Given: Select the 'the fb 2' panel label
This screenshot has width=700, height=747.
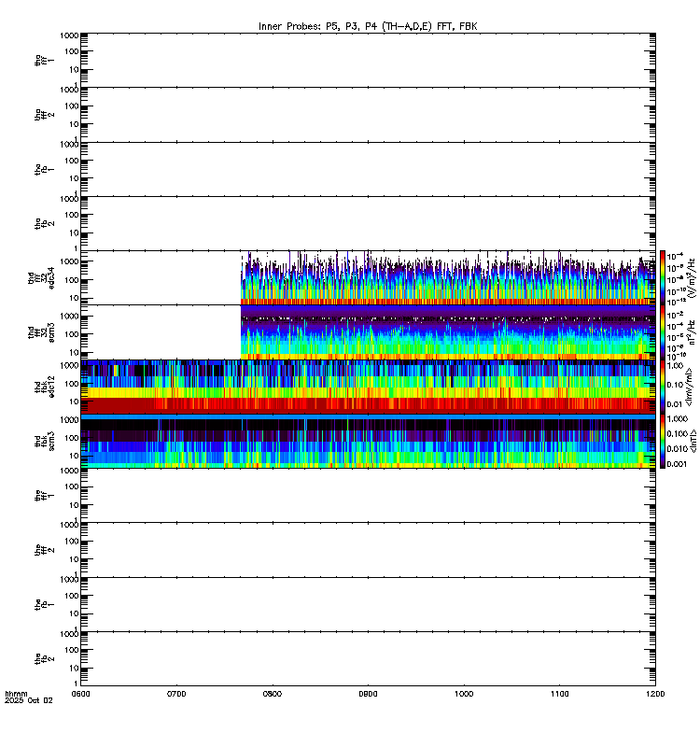Looking at the screenshot, I should click(x=44, y=659).
